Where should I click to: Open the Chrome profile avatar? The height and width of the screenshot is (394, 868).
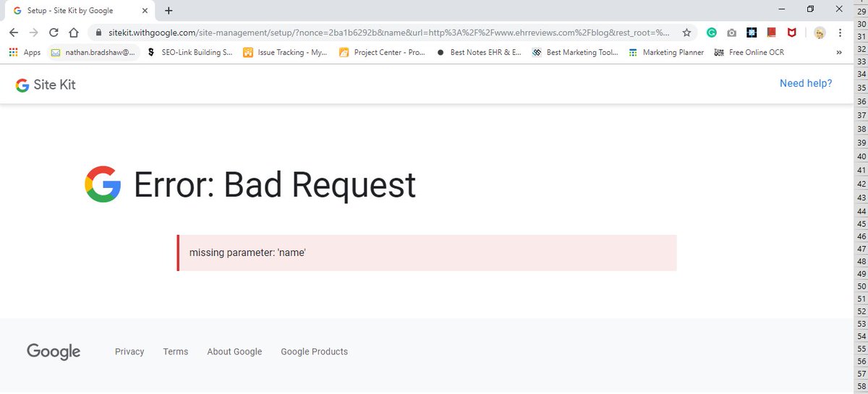820,33
